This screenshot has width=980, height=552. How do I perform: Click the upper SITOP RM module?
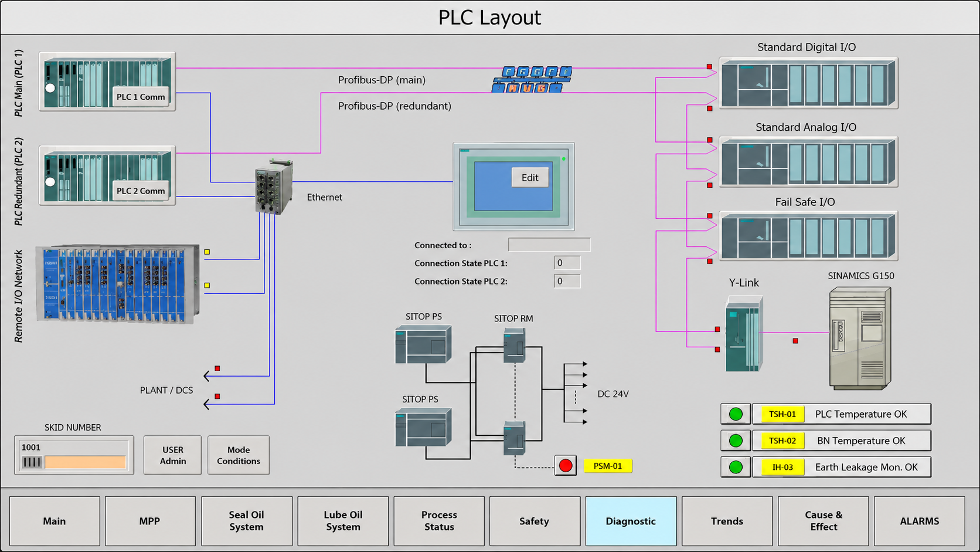[x=514, y=345]
